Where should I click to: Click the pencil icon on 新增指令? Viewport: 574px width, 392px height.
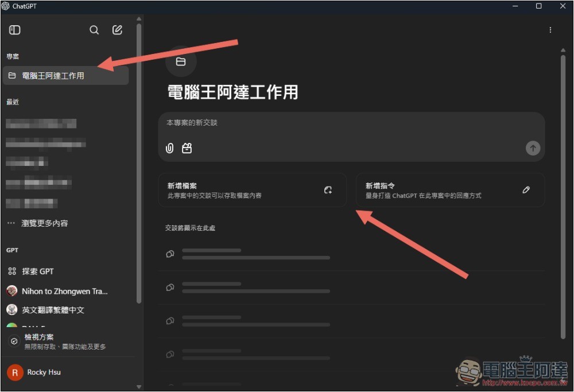tap(526, 190)
